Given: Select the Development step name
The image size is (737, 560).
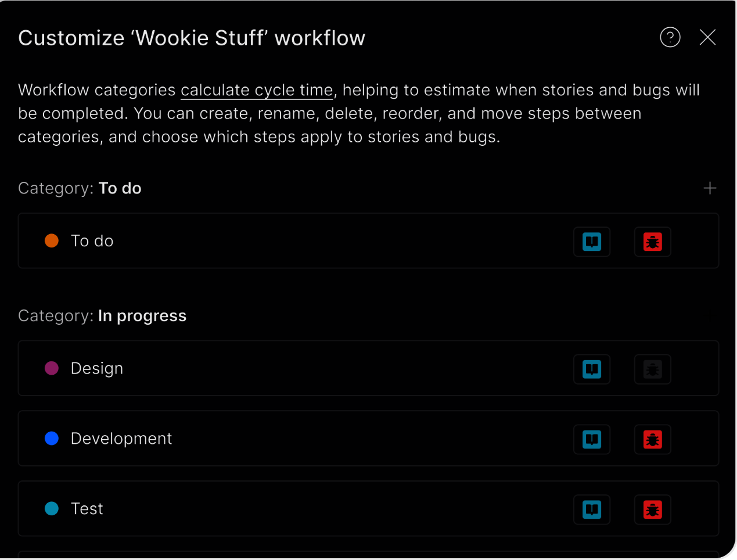Looking at the screenshot, I should 121,439.
